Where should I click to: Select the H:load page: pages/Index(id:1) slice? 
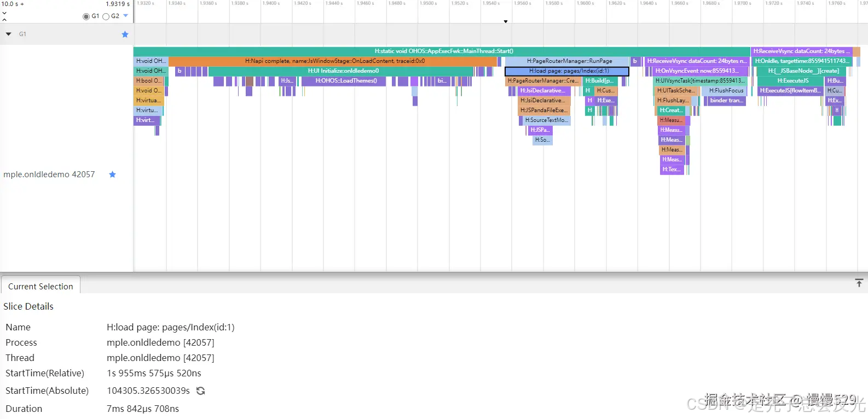pos(567,71)
